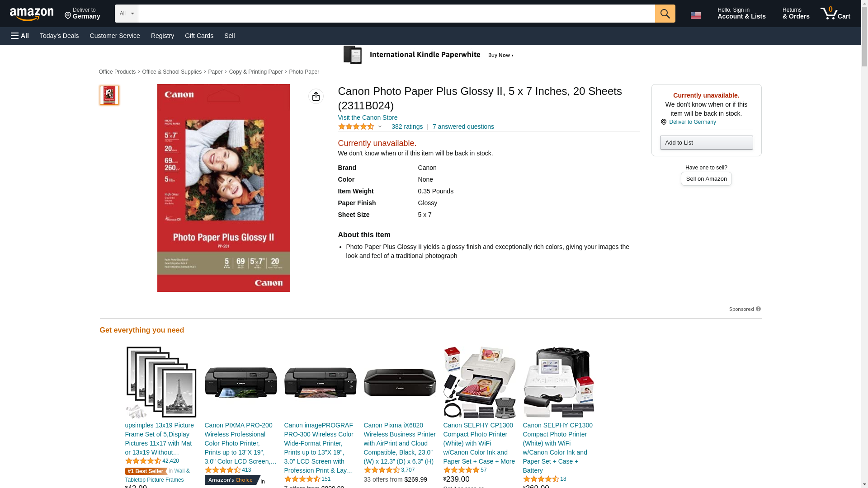Click the Amazon logo
The width and height of the screenshot is (868, 488).
coord(32,14)
